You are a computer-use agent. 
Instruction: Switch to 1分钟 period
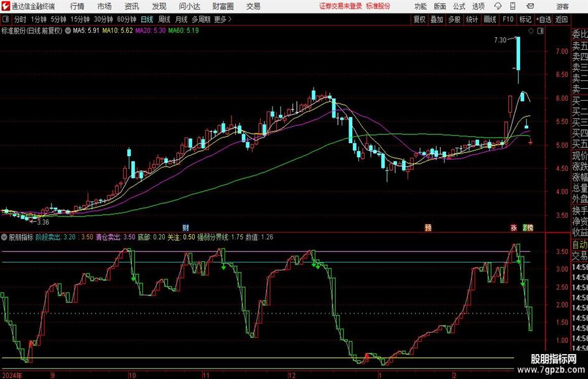point(39,19)
